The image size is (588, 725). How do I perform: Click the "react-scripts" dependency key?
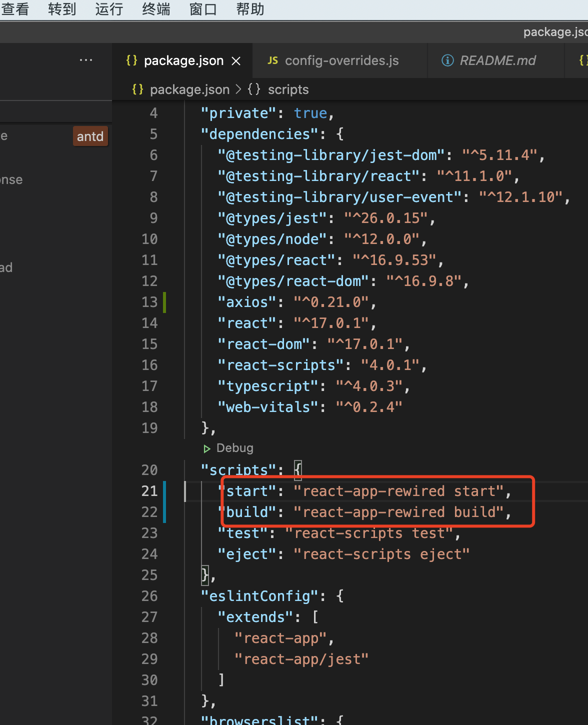[x=280, y=365]
